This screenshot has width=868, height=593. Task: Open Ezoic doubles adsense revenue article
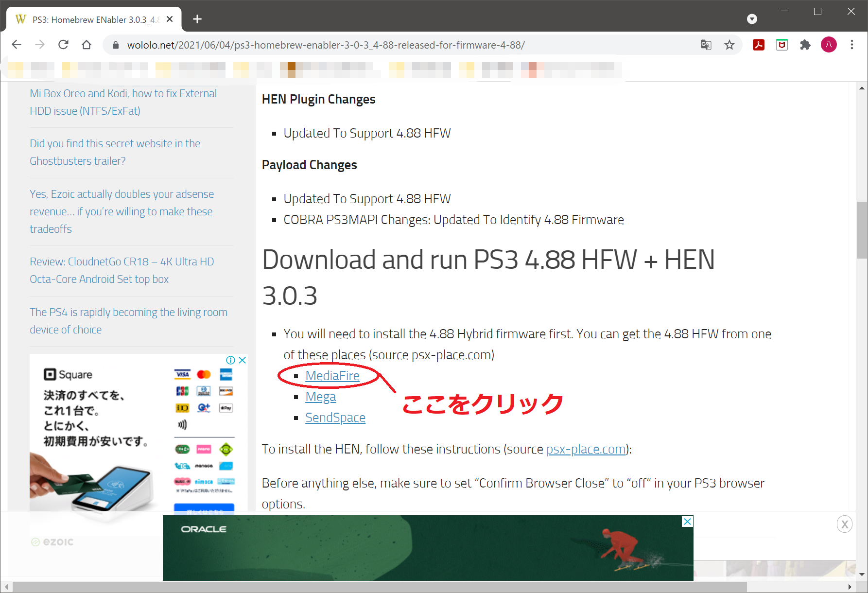(122, 211)
